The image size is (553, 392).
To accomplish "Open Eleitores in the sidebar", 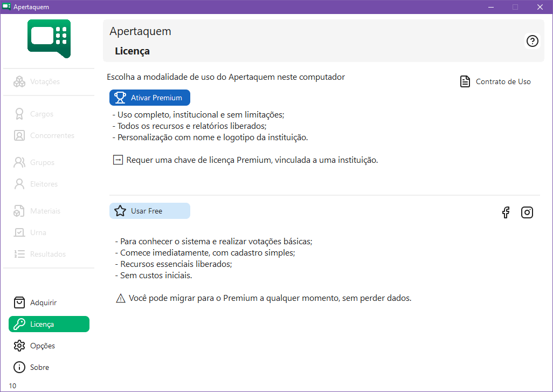I will [x=49, y=184].
